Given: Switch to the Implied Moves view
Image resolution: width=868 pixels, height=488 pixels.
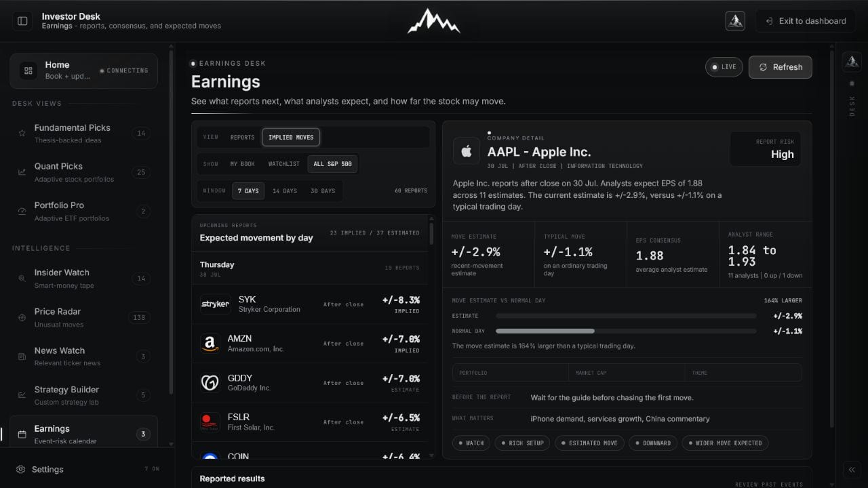Looking at the screenshot, I should [291, 138].
